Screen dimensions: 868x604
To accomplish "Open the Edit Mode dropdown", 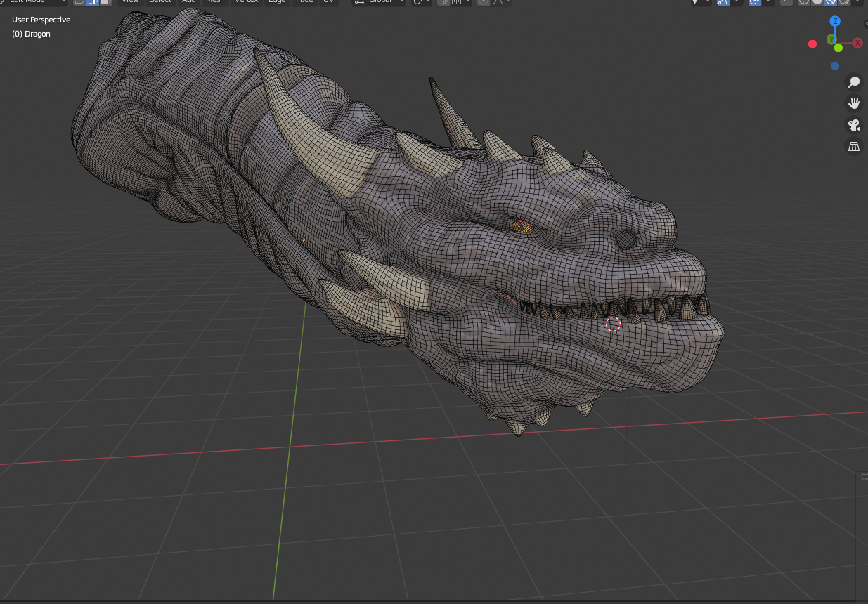I will 34,1.
